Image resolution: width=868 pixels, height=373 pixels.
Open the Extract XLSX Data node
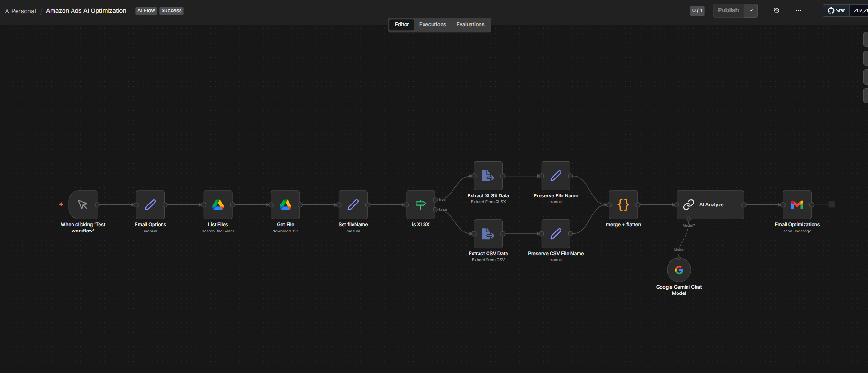click(488, 176)
